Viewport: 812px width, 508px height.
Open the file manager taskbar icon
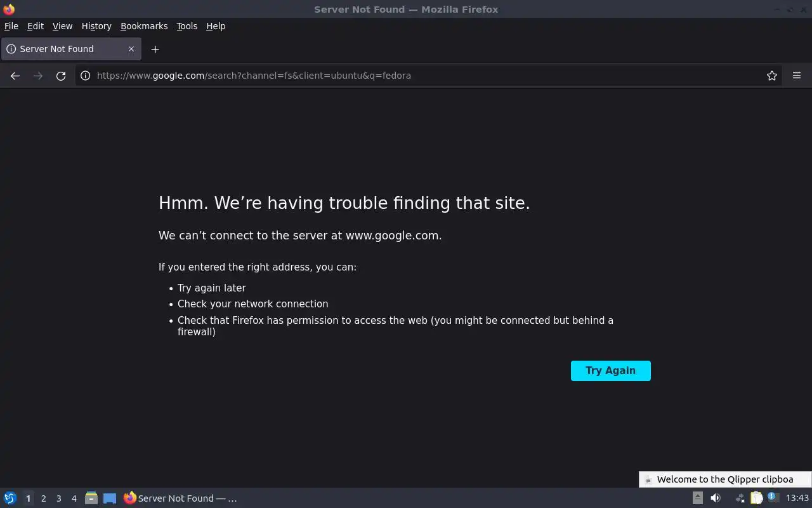pos(91,498)
